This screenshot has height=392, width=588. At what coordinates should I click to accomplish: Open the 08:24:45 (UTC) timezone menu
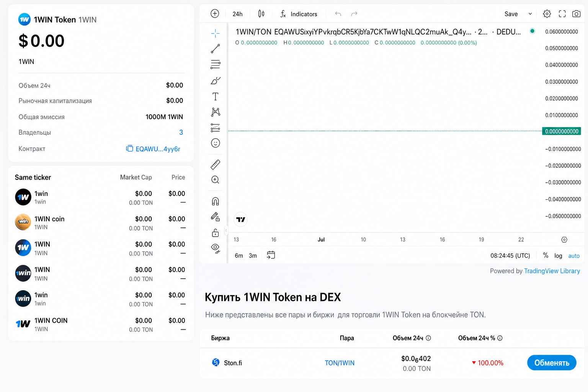pos(510,256)
